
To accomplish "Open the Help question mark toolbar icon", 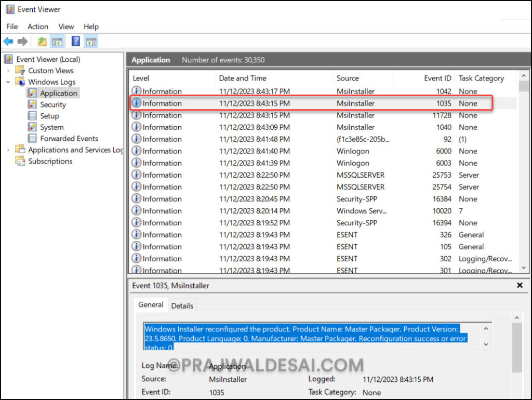I will [x=76, y=42].
